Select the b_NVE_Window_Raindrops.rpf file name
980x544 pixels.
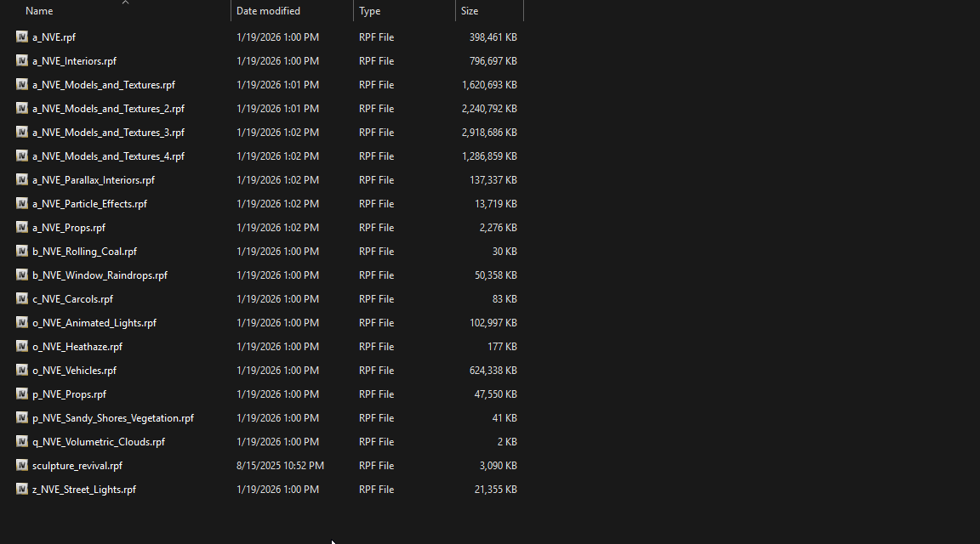coord(100,275)
